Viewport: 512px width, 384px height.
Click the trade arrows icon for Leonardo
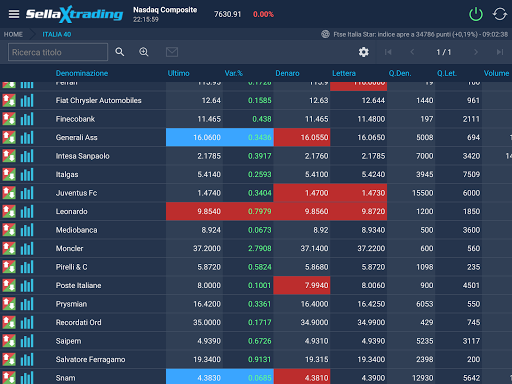click(x=9, y=211)
